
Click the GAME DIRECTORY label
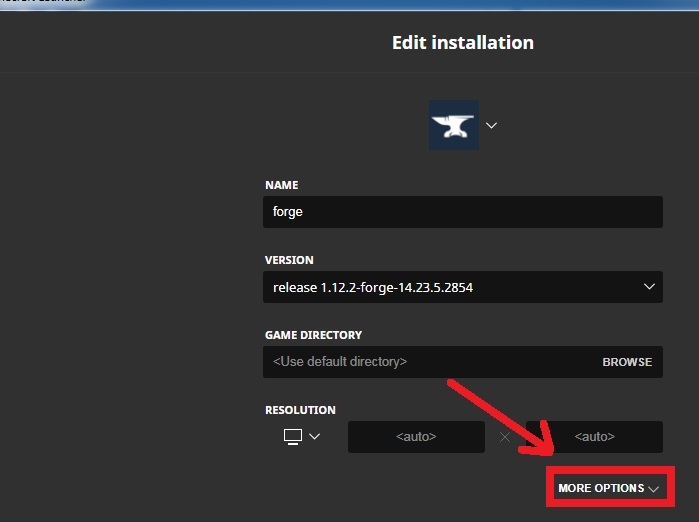[313, 335]
